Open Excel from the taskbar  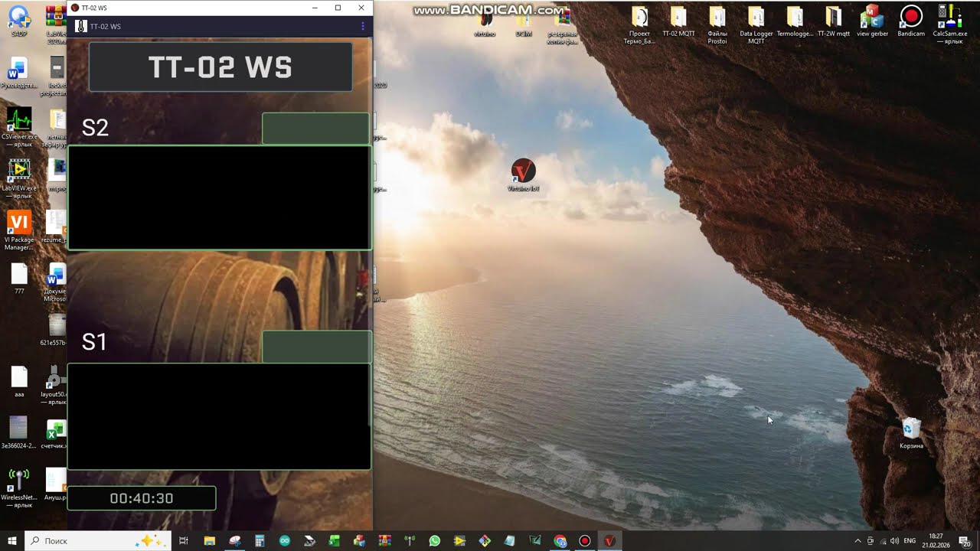pyautogui.click(x=335, y=540)
